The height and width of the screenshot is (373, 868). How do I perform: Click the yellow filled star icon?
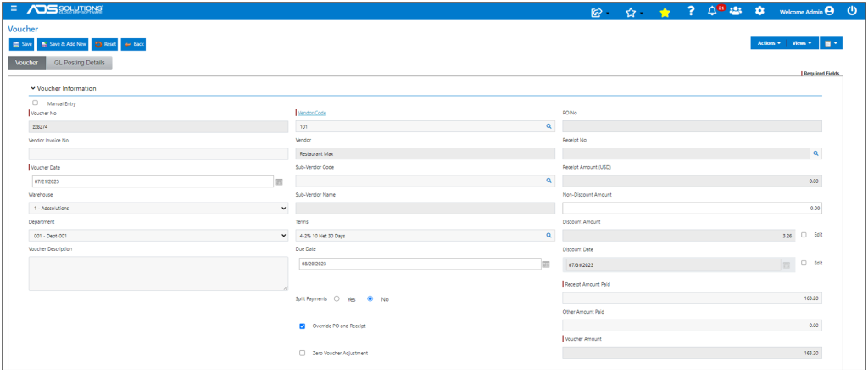[x=665, y=12]
